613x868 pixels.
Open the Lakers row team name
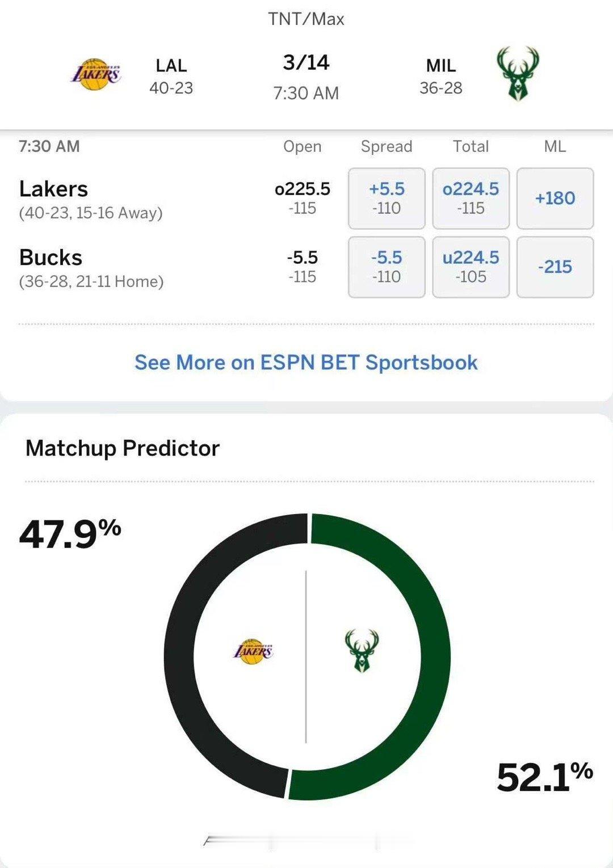pyautogui.click(x=53, y=189)
